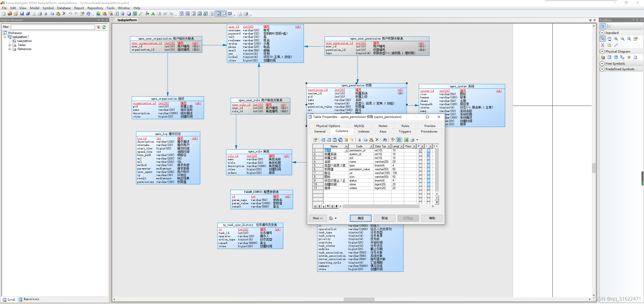Click the More >> button
644x304 pixels.
click(x=318, y=218)
